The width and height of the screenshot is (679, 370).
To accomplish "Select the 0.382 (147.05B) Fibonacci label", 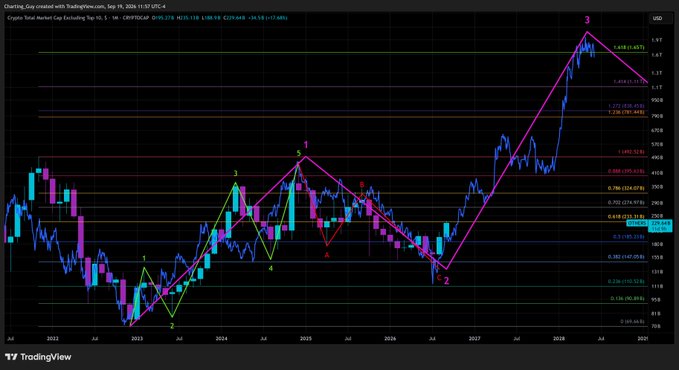I will pyautogui.click(x=626, y=256).
